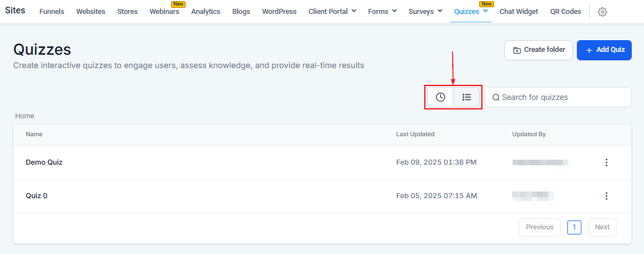
Task: Click the Next pagination button
Action: (602, 227)
